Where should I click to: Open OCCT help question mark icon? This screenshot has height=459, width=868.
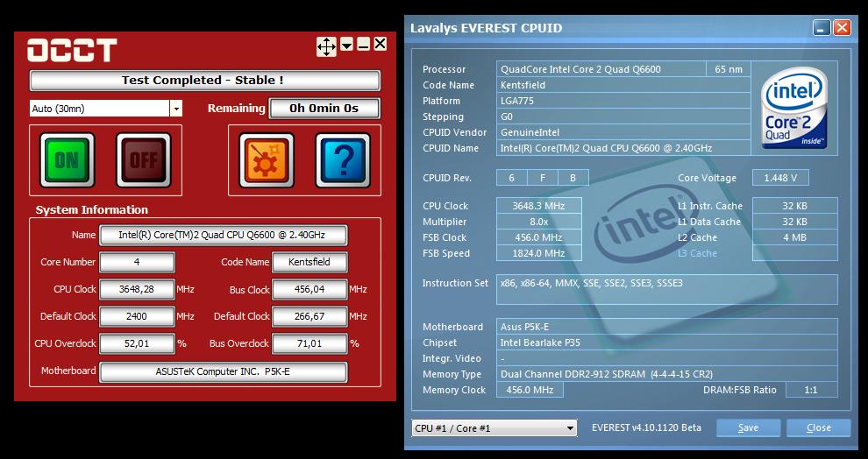coord(343,159)
